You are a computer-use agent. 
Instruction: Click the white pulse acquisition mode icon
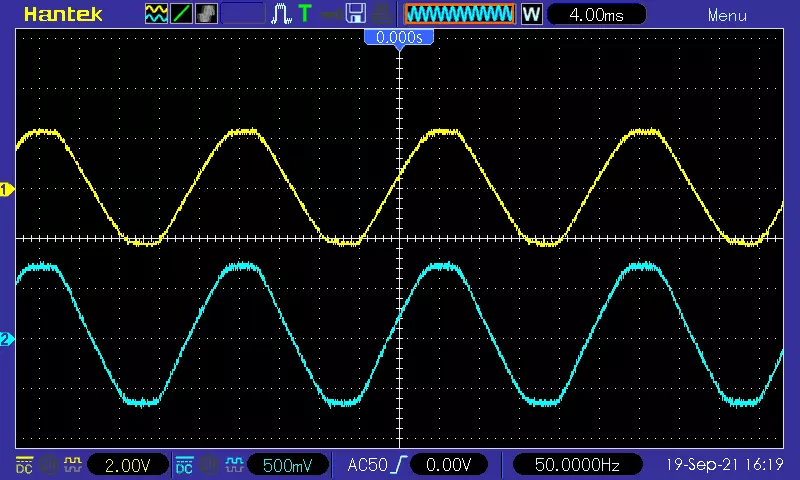281,14
